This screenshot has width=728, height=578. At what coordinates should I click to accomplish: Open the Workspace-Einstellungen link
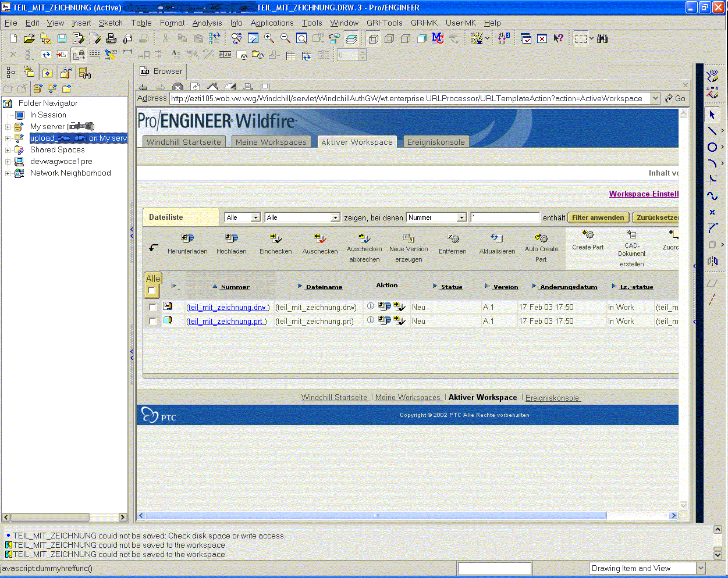coord(644,194)
